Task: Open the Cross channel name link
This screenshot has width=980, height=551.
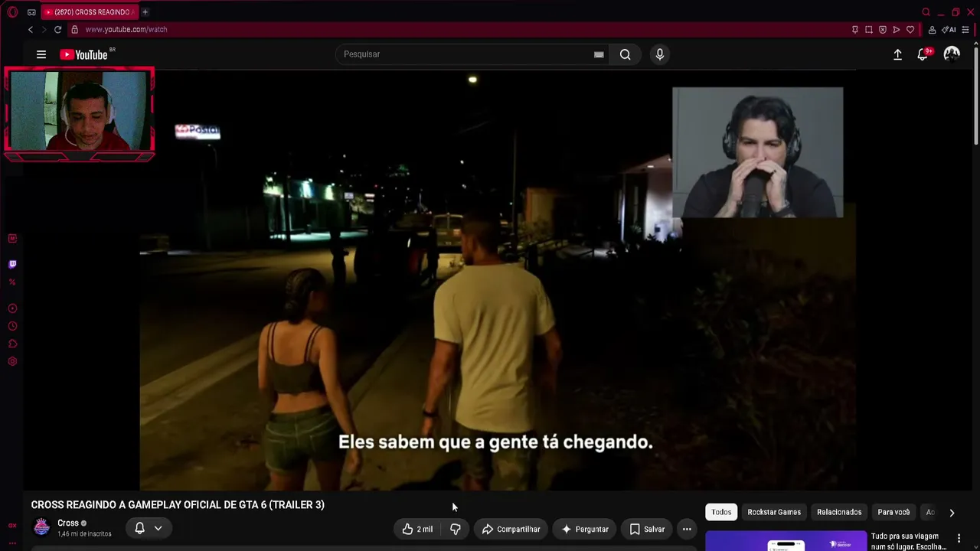Action: tap(68, 523)
